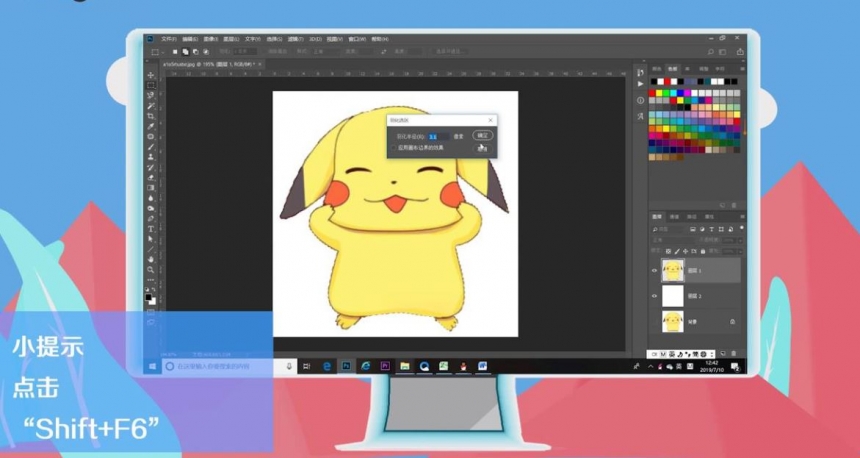Select the Quick Selection tool
The width and height of the screenshot is (860, 458).
151,96
